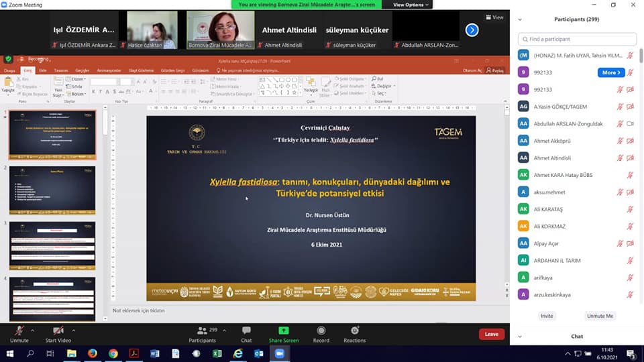Expand the Chat panel section chevron
644x362 pixels.
pyautogui.click(x=520, y=337)
